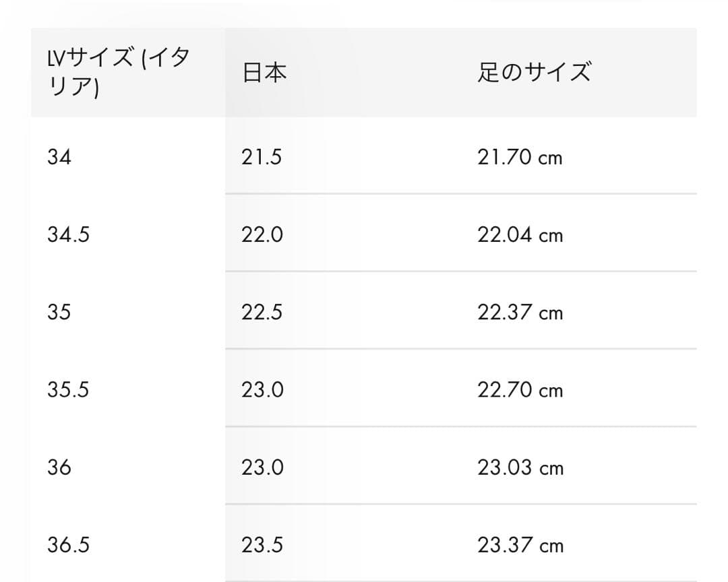The image size is (728, 582).
Task: Click the LV size 34.5 cell
Action: (x=68, y=235)
